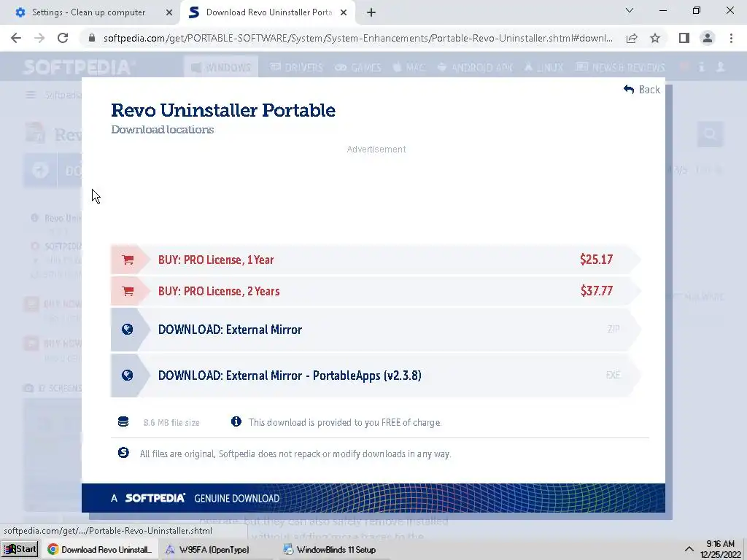Click the $37.77 price label

tap(597, 291)
